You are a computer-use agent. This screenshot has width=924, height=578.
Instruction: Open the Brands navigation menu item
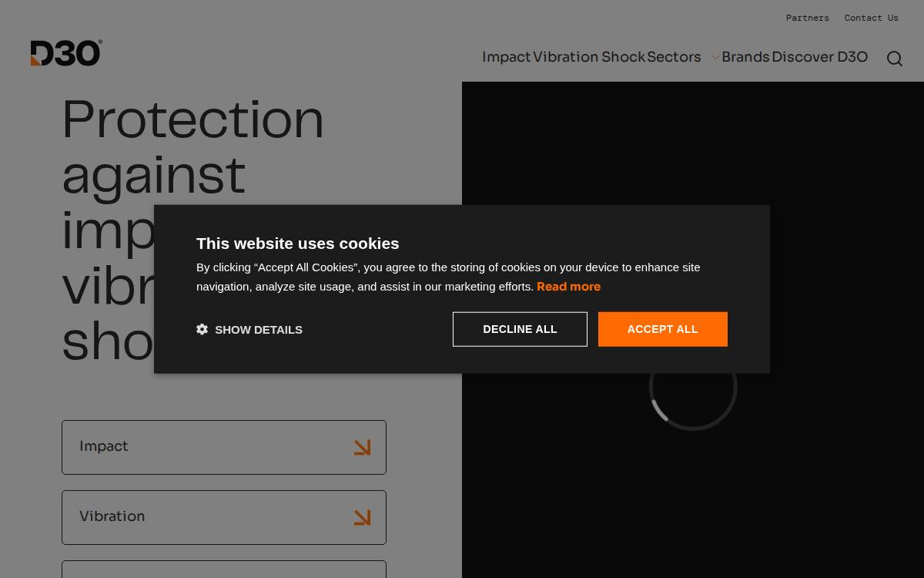click(745, 57)
